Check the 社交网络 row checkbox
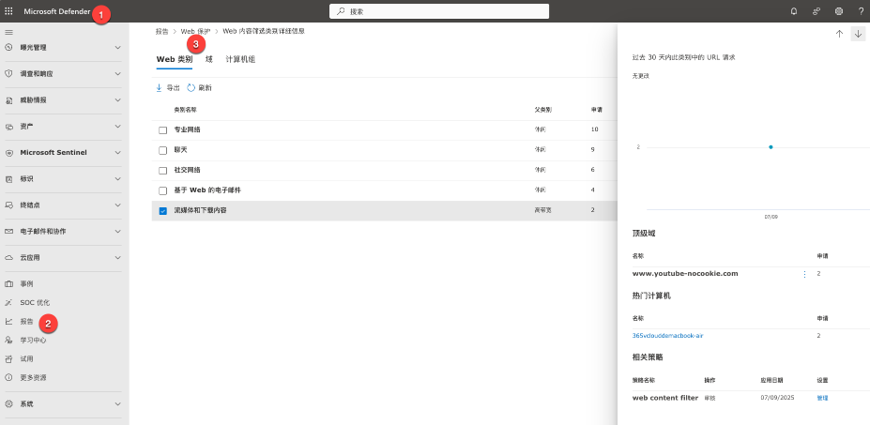The image size is (870, 425). click(163, 170)
